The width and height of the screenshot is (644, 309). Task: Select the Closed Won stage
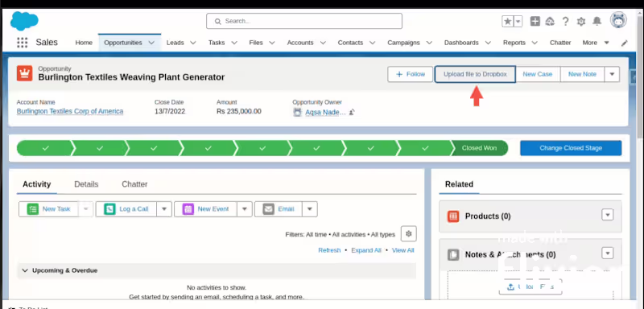coord(479,148)
